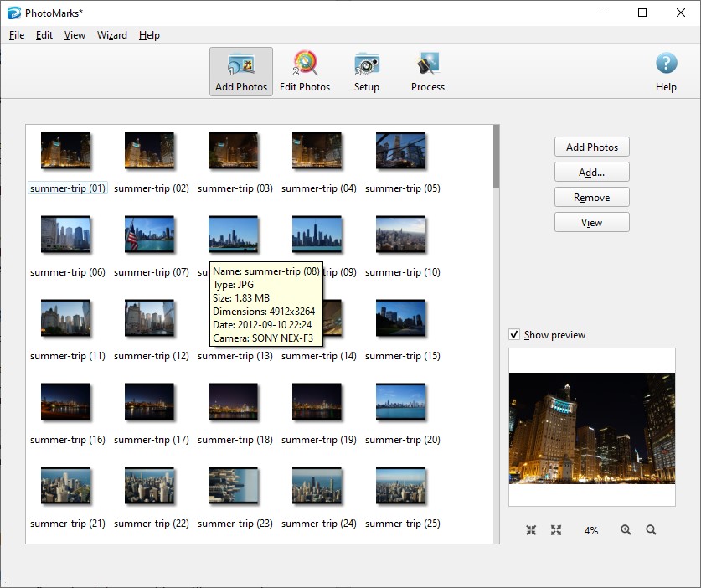The width and height of the screenshot is (701, 588).
Task: Select the summer-trip (05) thumbnail
Action: (401, 152)
